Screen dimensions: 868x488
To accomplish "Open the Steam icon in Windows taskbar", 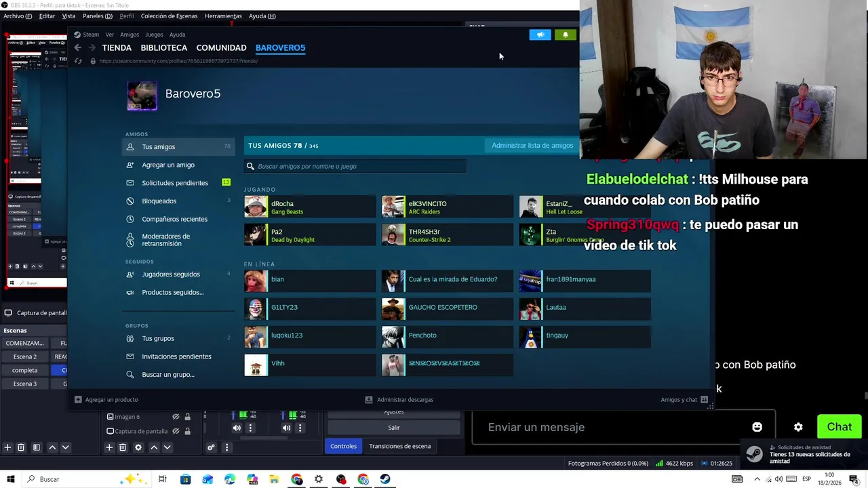I will click(x=385, y=479).
